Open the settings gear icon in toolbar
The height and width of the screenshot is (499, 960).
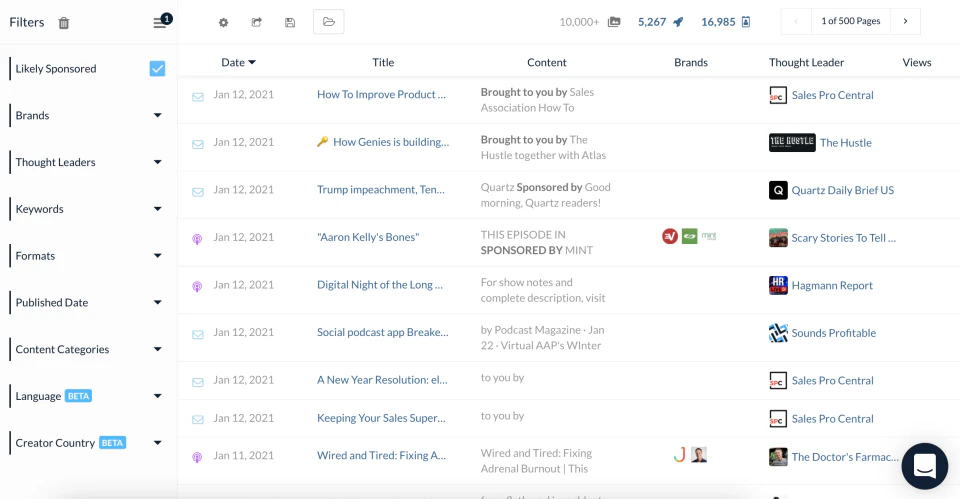[x=223, y=23]
